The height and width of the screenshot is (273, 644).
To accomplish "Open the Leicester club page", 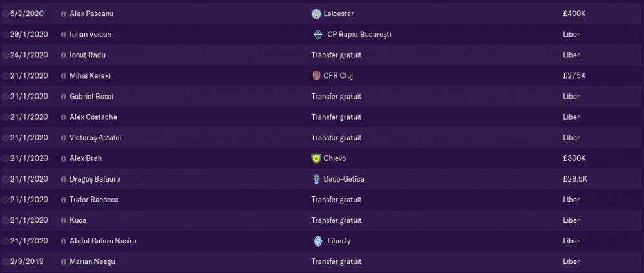I will pos(339,14).
